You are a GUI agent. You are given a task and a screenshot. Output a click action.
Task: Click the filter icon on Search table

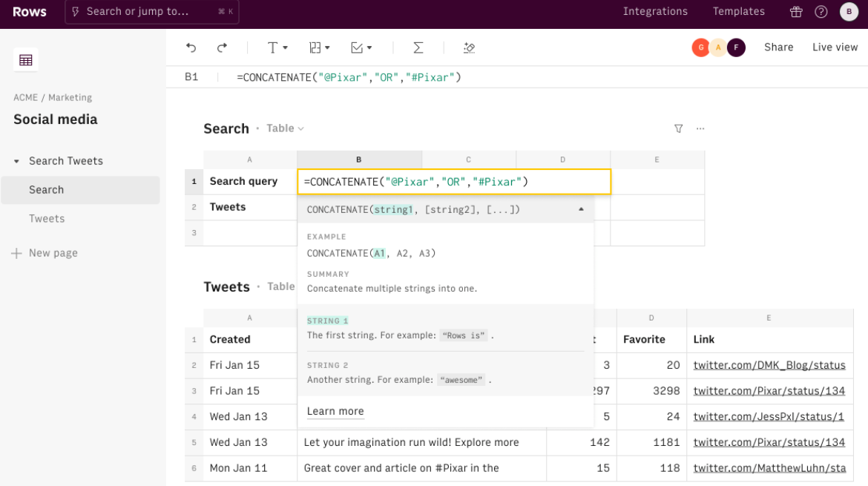tap(678, 128)
